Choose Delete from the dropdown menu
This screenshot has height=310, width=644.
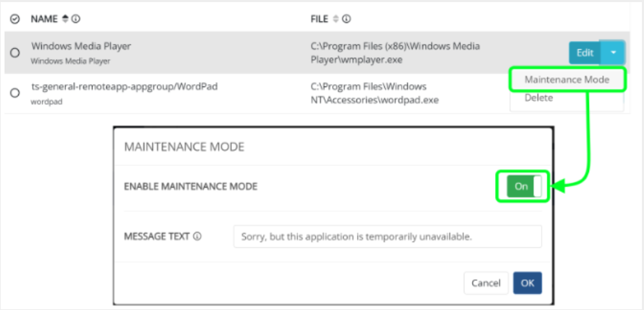coord(539,98)
